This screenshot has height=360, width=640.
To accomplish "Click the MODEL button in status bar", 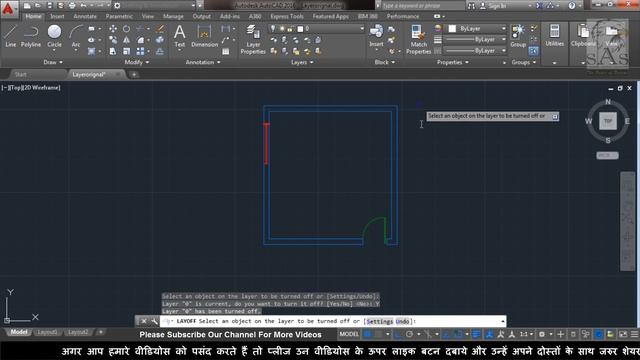I will (349, 334).
